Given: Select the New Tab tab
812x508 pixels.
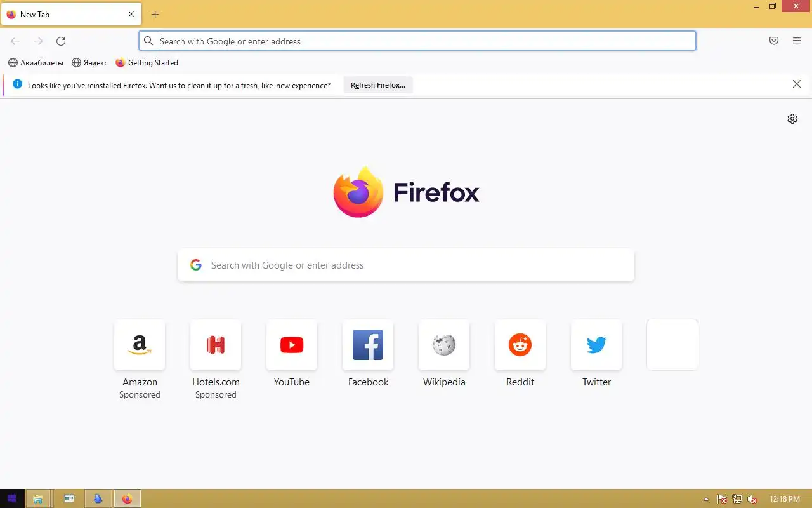Looking at the screenshot, I should point(71,15).
